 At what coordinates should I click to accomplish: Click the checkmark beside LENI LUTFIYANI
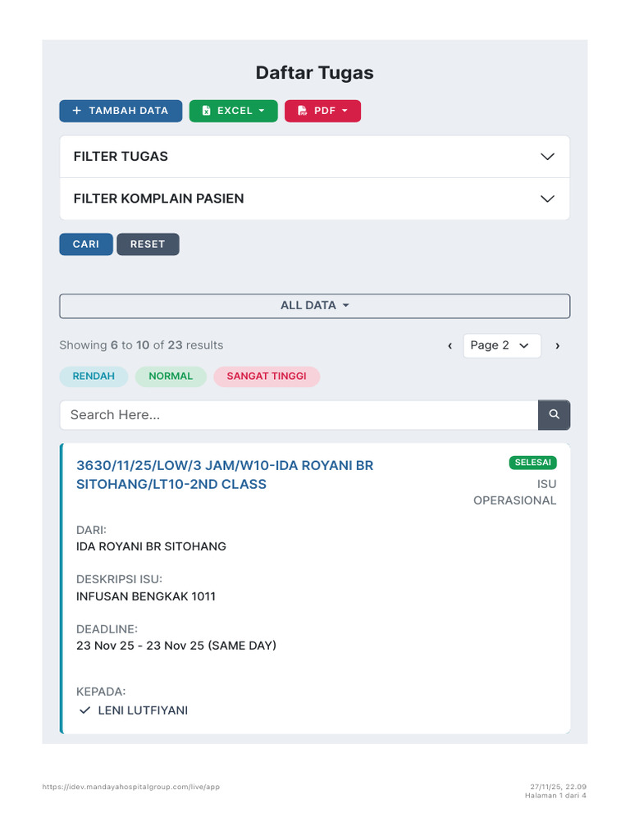coord(84,710)
